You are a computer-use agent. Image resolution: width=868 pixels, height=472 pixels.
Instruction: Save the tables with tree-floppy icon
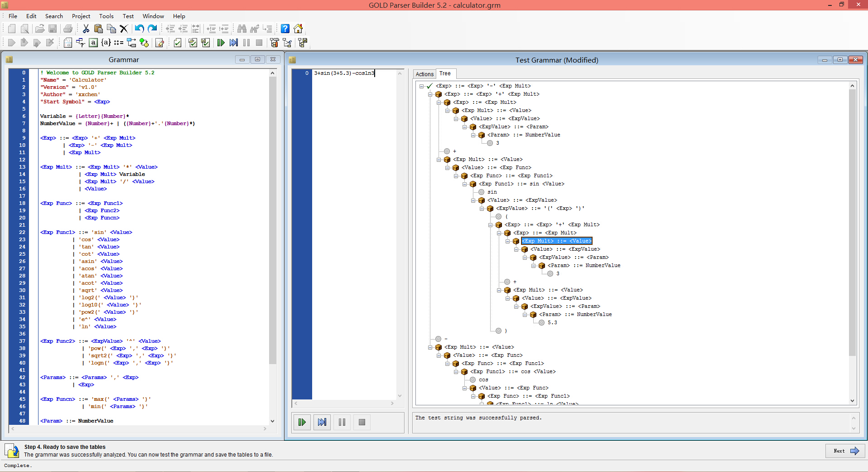tap(303, 43)
